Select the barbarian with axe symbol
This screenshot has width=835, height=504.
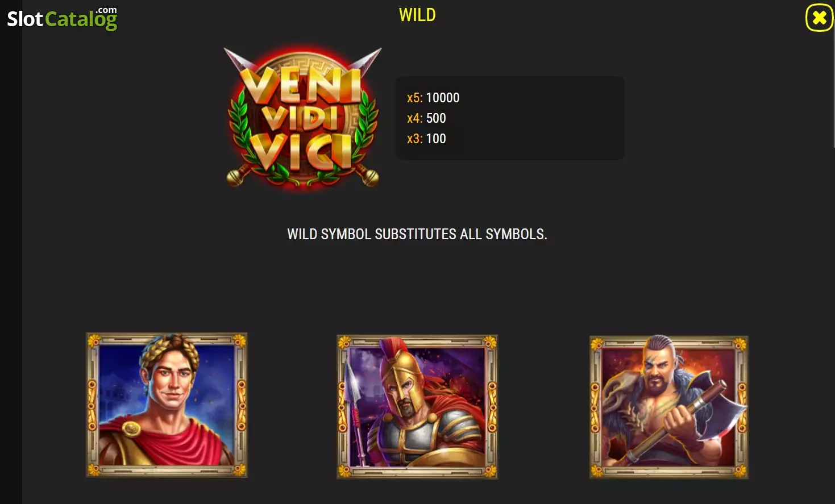669,407
